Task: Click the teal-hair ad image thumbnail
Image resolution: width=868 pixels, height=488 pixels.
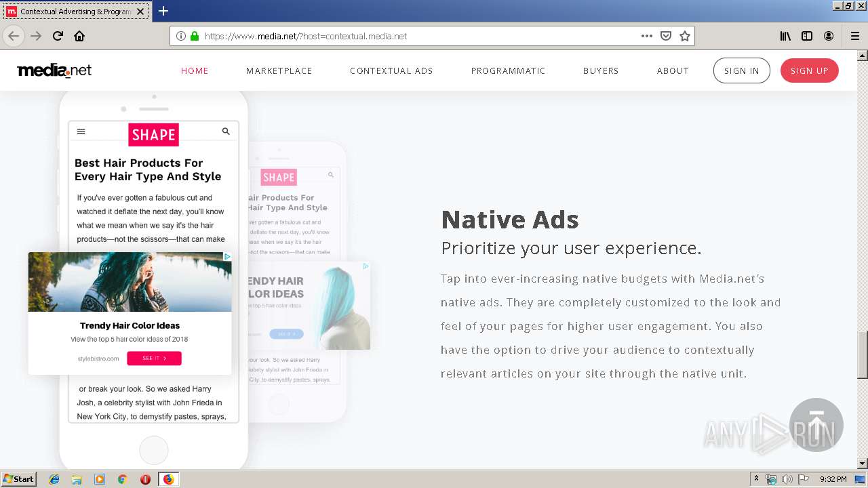Action: coord(130,282)
